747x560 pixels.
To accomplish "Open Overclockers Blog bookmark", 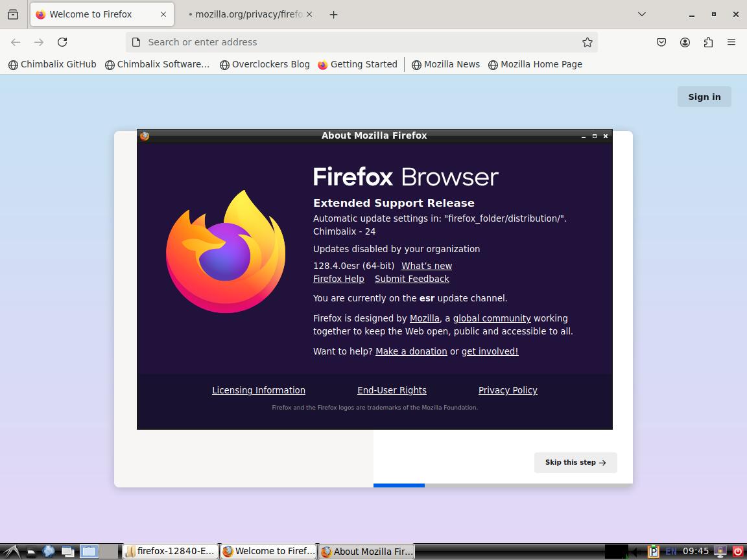I will pyautogui.click(x=265, y=64).
